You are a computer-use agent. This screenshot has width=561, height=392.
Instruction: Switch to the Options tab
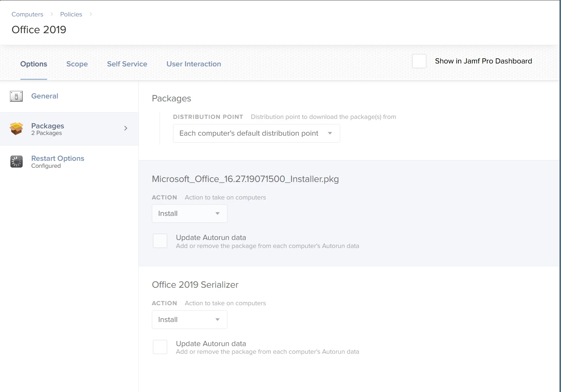[34, 64]
